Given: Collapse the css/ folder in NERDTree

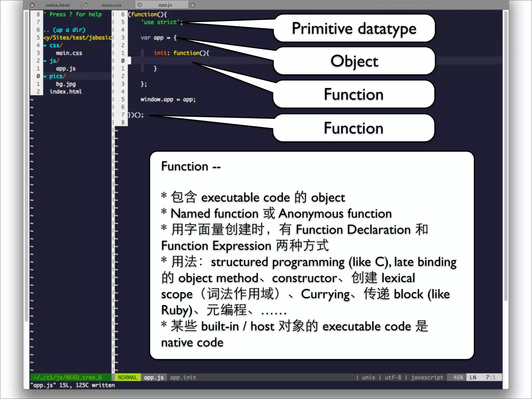Looking at the screenshot, I should (45, 45).
